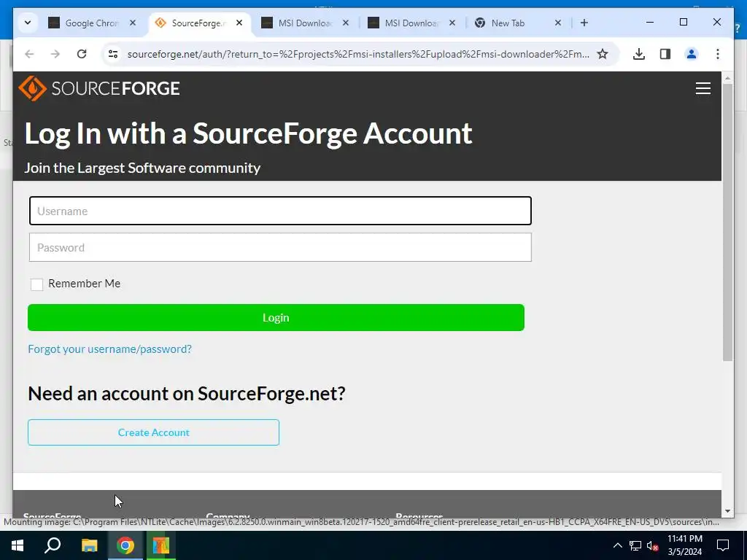Open the SourceForge hamburger menu
The height and width of the screenshot is (560, 747).
pos(703,88)
